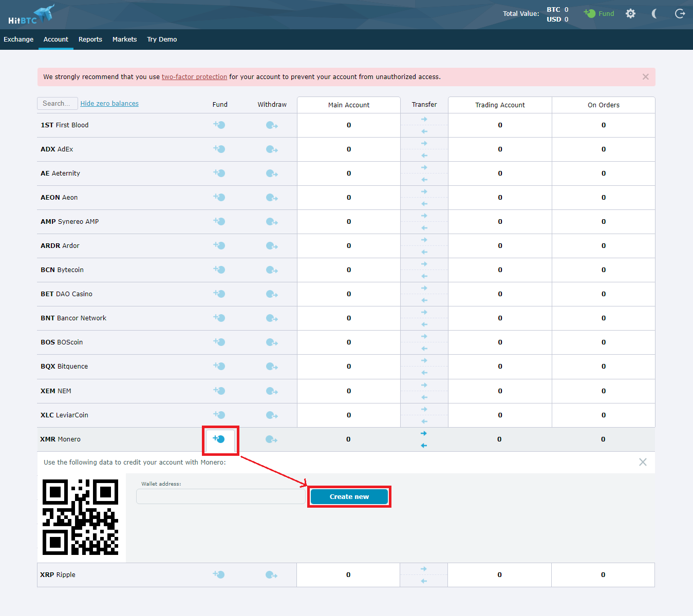Transfer XMR Monero to trading account arrow
This screenshot has height=616, width=693.
424,433
